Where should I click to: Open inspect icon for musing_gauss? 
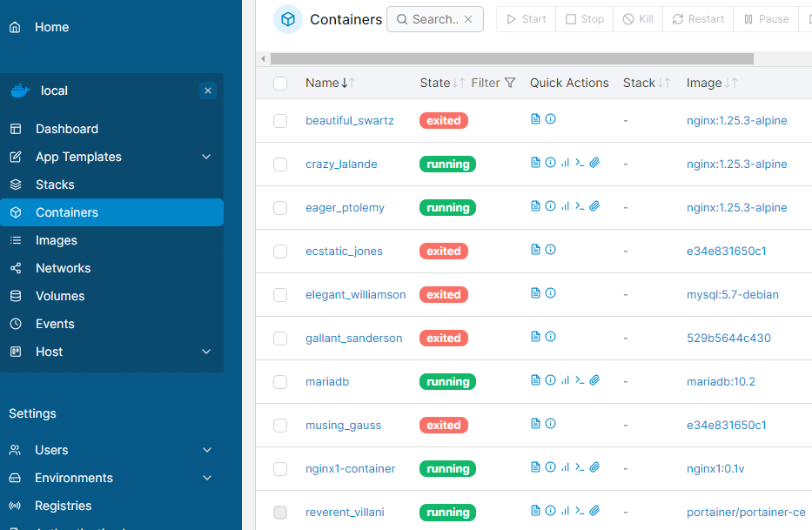tap(551, 424)
